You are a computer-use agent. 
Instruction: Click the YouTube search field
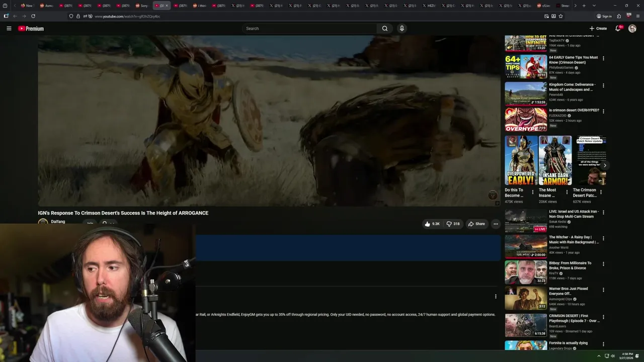pyautogui.click(x=309, y=29)
